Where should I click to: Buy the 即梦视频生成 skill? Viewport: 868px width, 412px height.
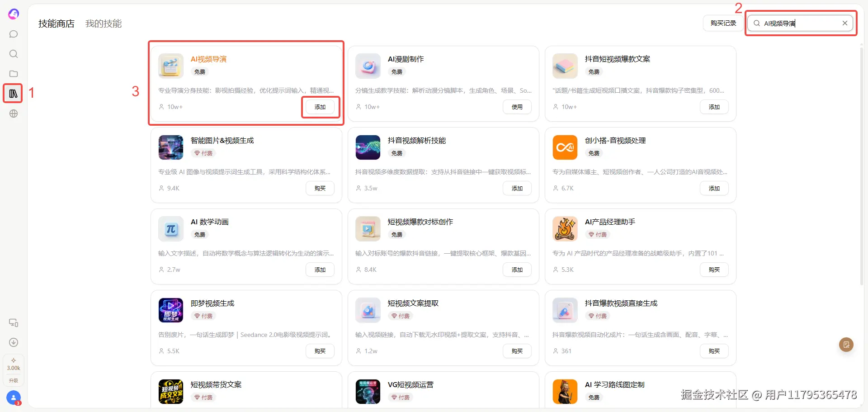pyautogui.click(x=320, y=351)
